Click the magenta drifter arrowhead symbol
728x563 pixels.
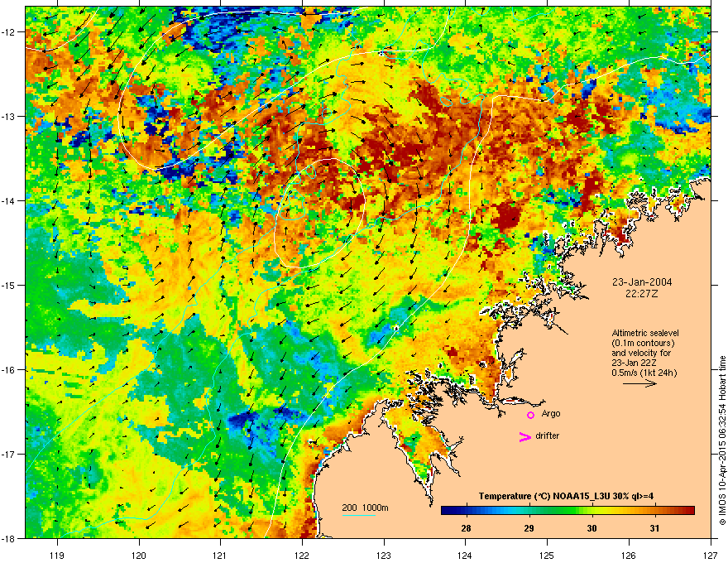coord(524,436)
